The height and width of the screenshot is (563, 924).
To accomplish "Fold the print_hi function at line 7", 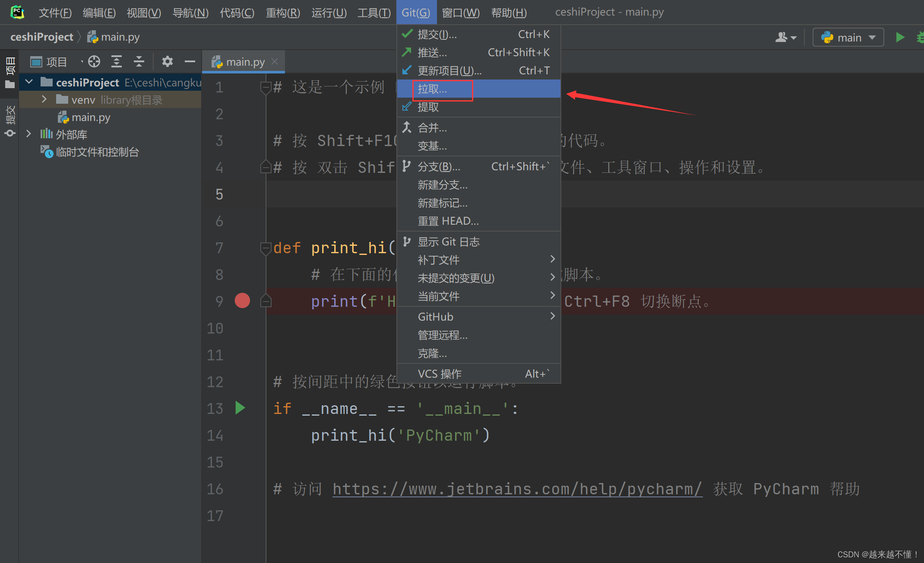I will [x=266, y=248].
